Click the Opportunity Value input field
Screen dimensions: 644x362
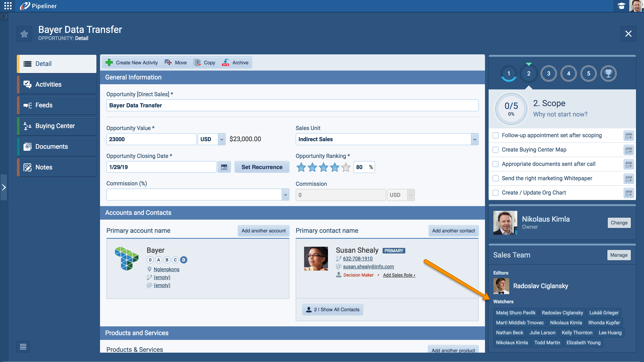[151, 139]
